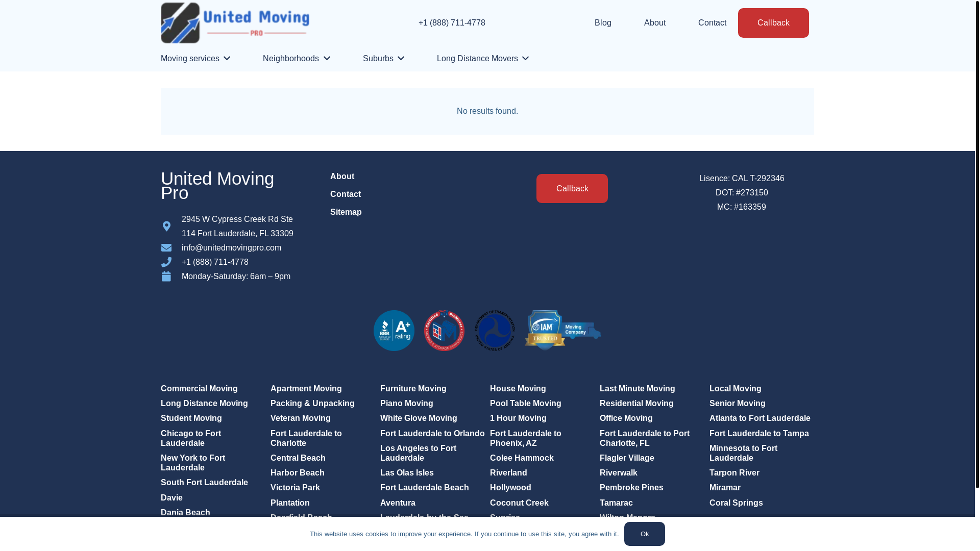
Task: Open Last Minute Moving link
Action: click(x=638, y=389)
